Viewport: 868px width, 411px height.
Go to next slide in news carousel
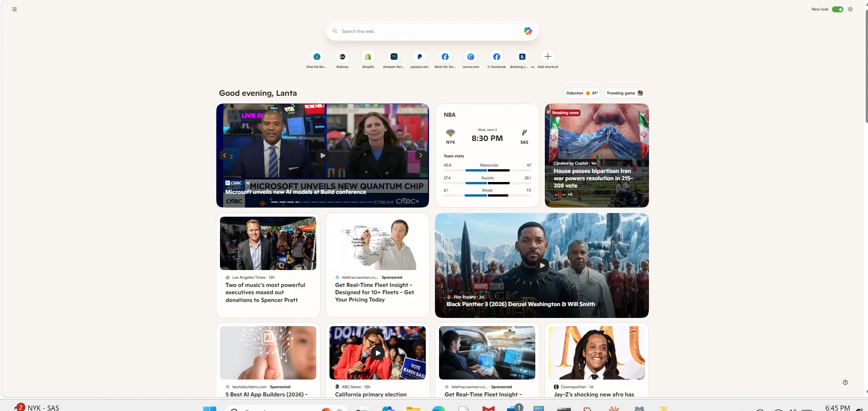pyautogui.click(x=420, y=156)
